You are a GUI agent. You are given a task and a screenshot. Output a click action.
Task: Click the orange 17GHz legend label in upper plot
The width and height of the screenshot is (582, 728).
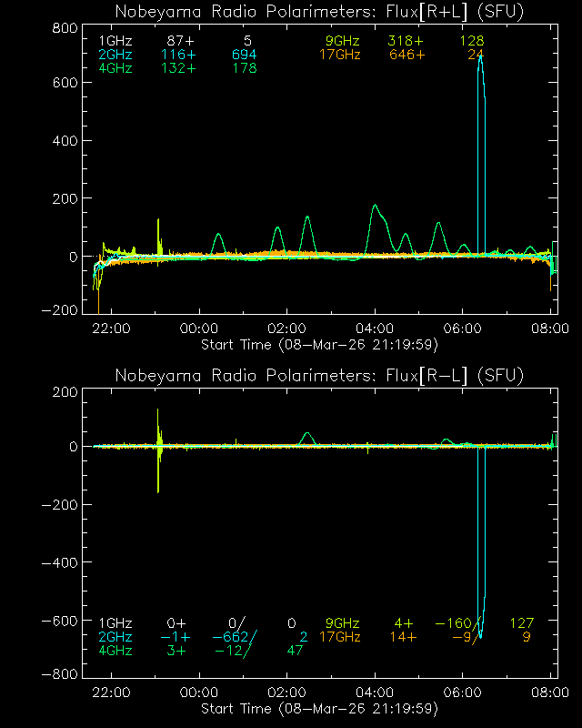click(x=339, y=55)
